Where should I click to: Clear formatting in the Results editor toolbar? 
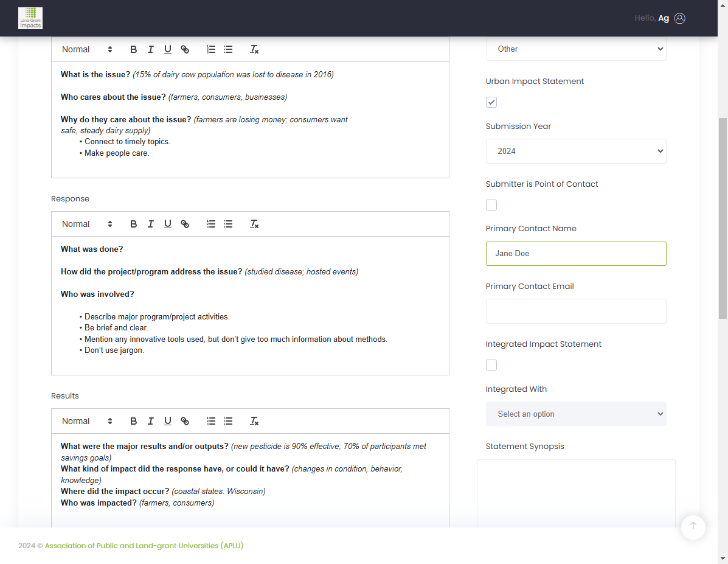click(x=254, y=421)
